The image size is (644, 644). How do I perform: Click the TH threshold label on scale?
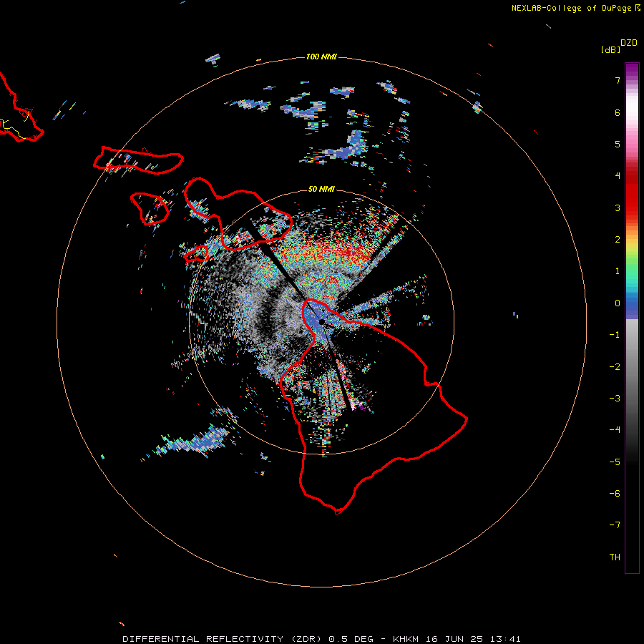pyautogui.click(x=615, y=557)
